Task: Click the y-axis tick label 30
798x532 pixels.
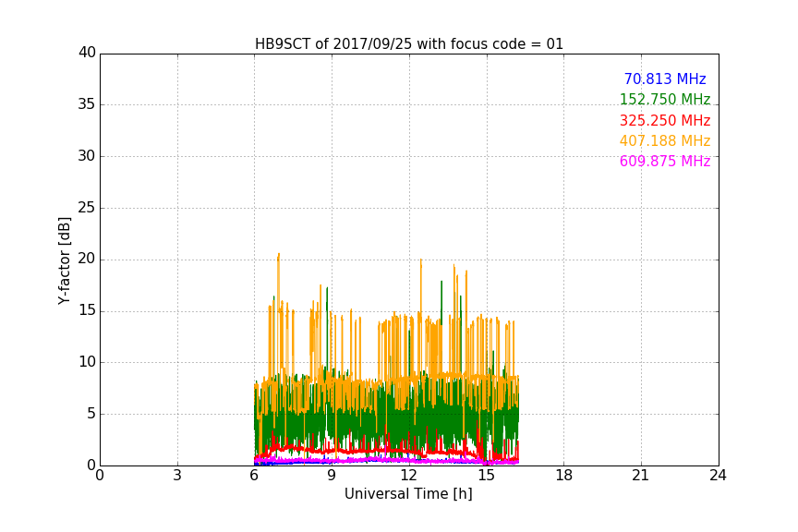Action: [x=87, y=156]
